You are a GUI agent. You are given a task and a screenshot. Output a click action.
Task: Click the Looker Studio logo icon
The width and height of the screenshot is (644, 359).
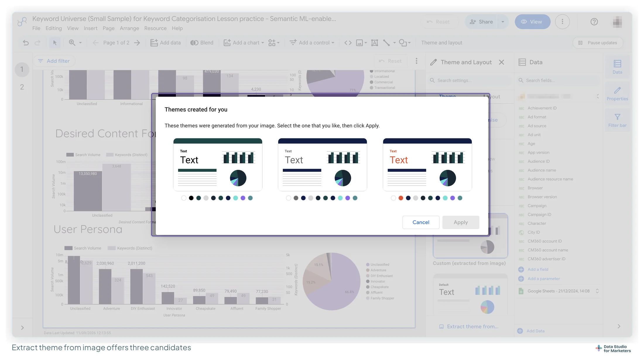pos(22,22)
